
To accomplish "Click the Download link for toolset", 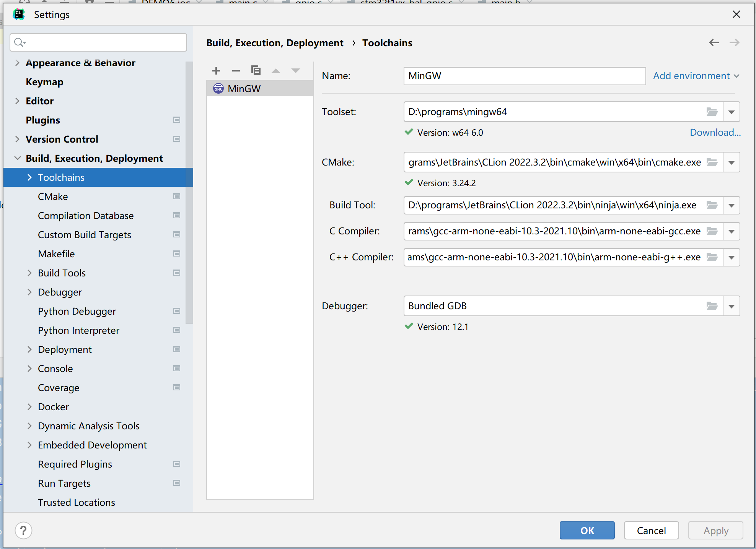I will [x=715, y=133].
